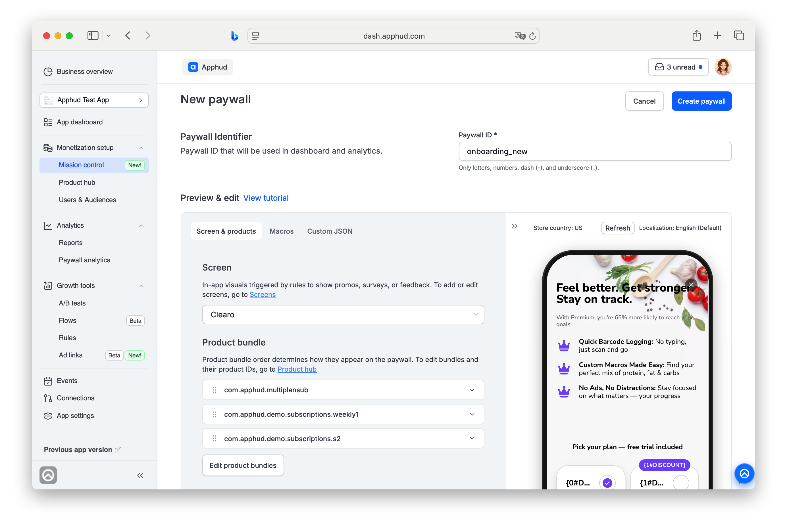Collapse the Monetization setup section

(141, 148)
